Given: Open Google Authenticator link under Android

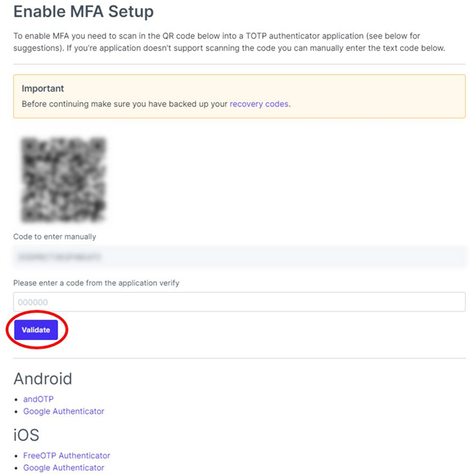Looking at the screenshot, I should 63,411.
